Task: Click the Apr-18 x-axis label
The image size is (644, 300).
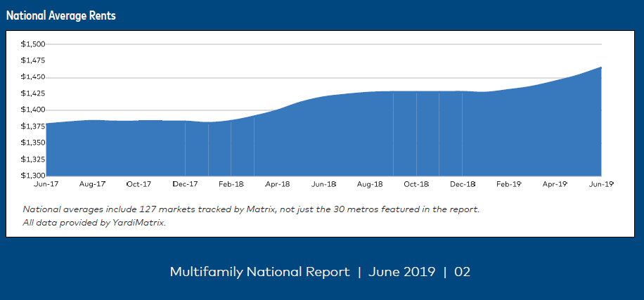Action: 277,184
